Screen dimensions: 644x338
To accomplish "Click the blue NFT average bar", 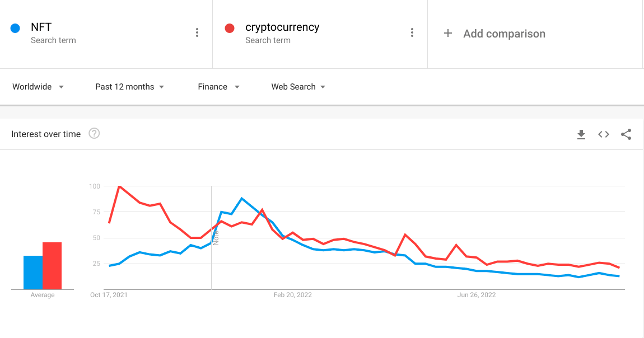I will [32, 273].
